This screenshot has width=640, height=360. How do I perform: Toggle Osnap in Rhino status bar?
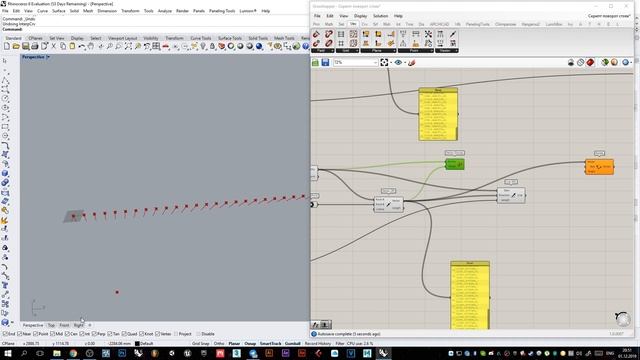pyautogui.click(x=250, y=344)
